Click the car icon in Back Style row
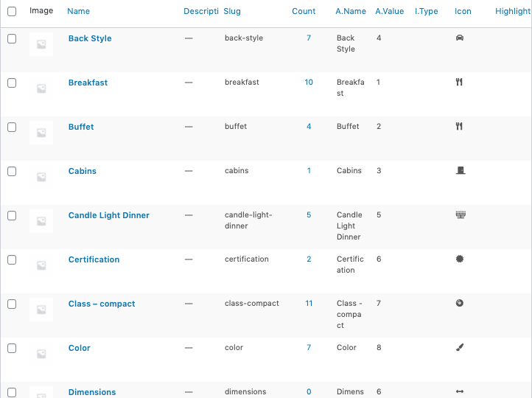 [460, 38]
